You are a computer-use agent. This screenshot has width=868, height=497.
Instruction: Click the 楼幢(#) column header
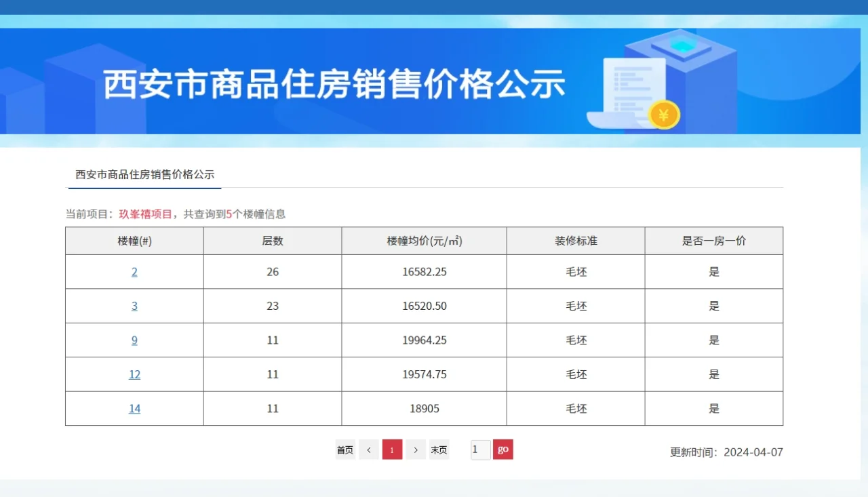134,241
